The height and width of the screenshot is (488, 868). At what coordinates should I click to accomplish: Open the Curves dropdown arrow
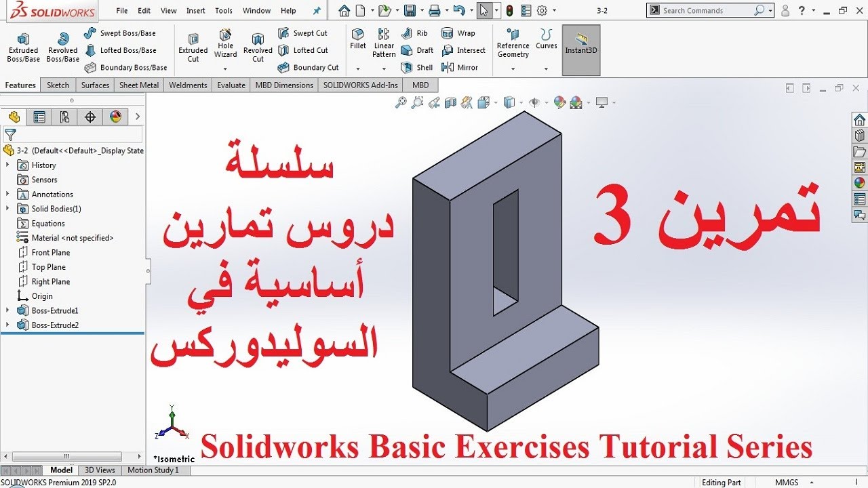(x=546, y=68)
